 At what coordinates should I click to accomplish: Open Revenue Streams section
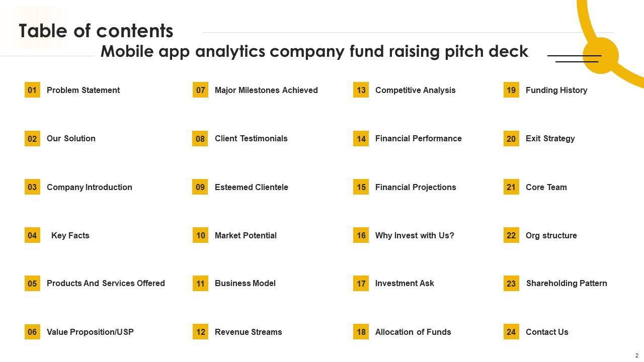pos(248,332)
